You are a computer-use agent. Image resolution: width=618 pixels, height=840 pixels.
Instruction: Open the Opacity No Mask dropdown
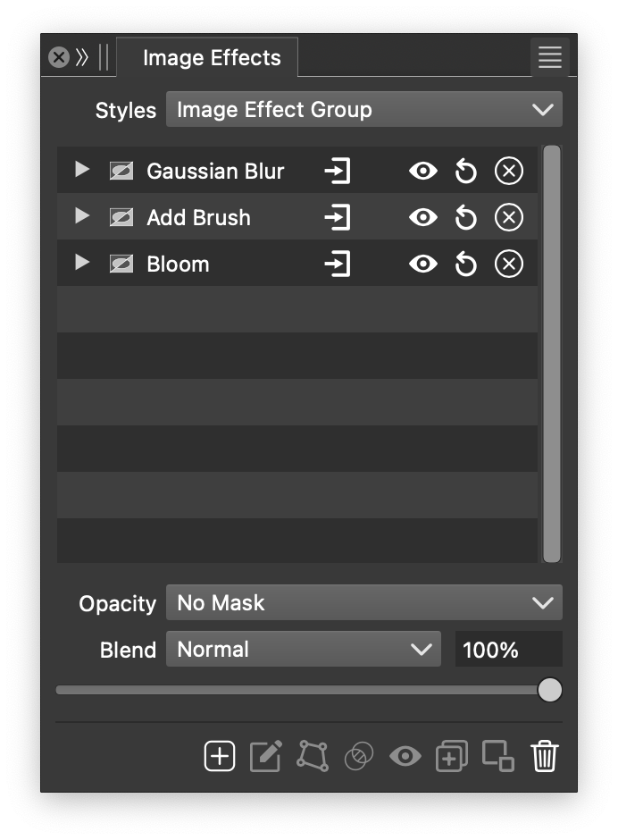click(x=363, y=603)
